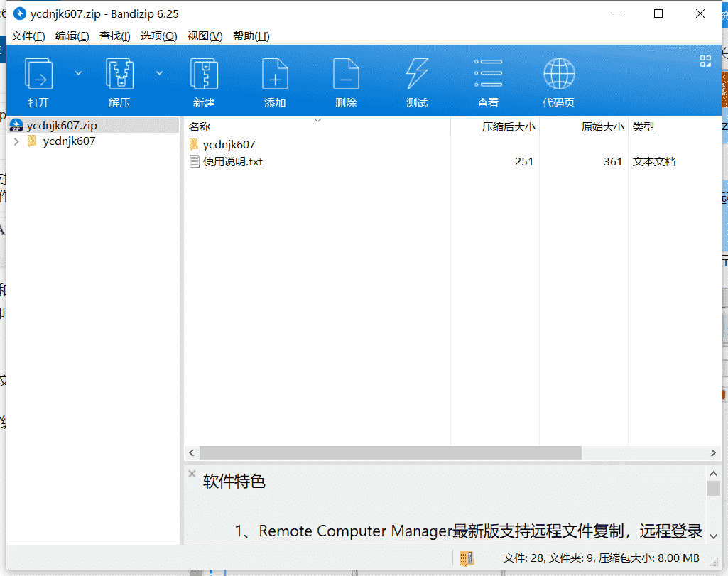Open the 选项(O) menu
Screen dimensions: 728x576
coord(159,36)
